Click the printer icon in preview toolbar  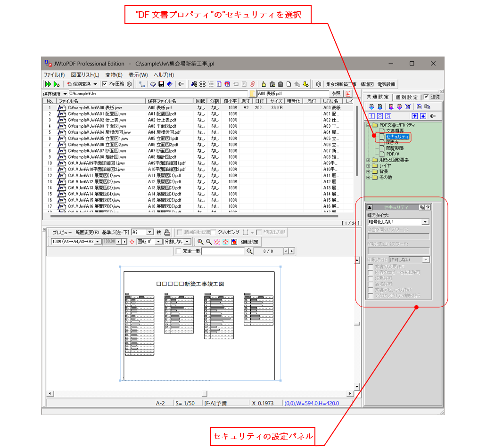(167, 232)
